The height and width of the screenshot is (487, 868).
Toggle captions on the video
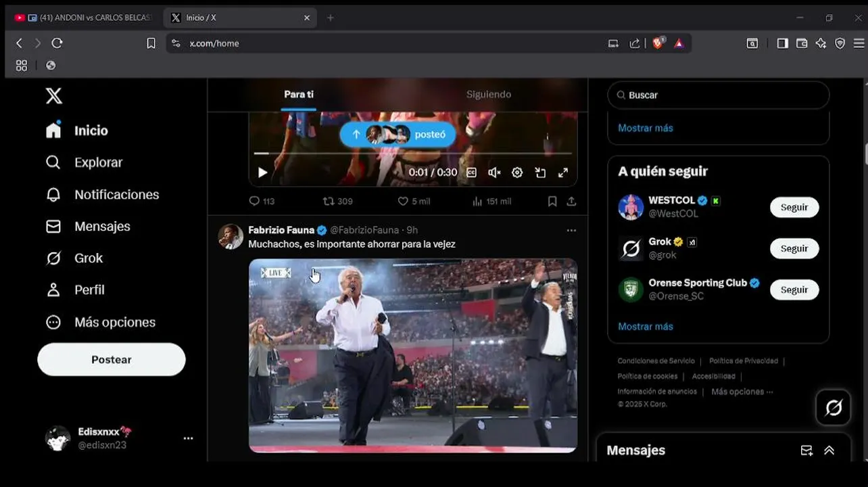point(472,172)
